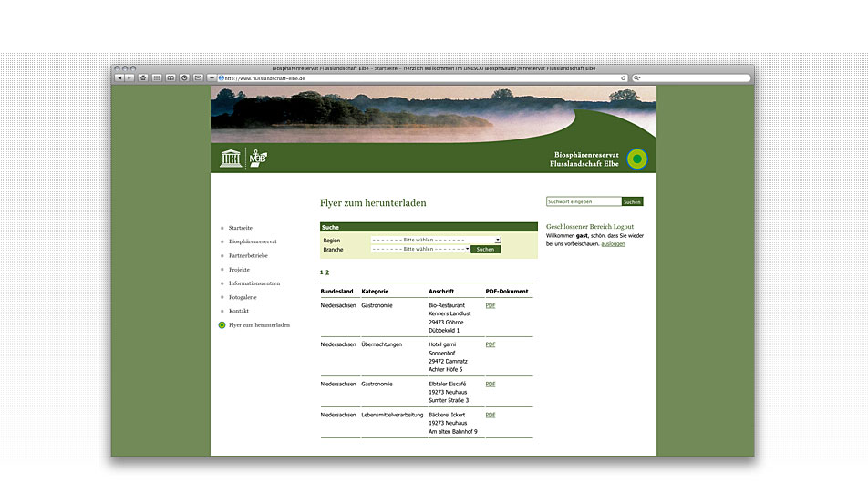The height and width of the screenshot is (483, 868).
Task: Expand the Region dropdown
Action: (436, 240)
